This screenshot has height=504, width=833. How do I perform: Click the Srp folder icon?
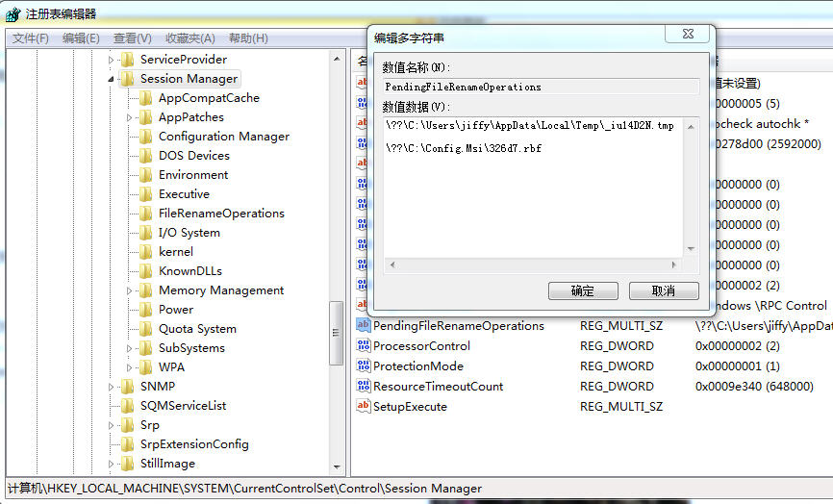point(128,425)
